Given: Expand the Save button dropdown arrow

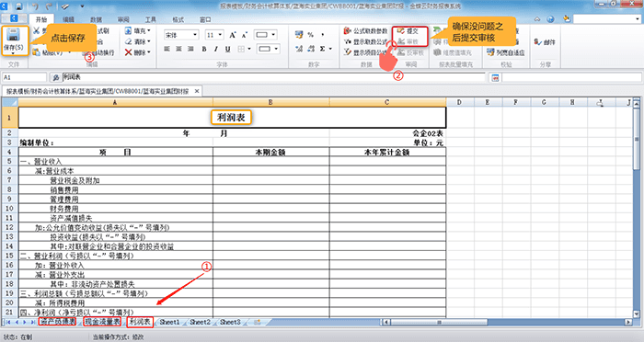Looking at the screenshot, I should (x=13, y=54).
